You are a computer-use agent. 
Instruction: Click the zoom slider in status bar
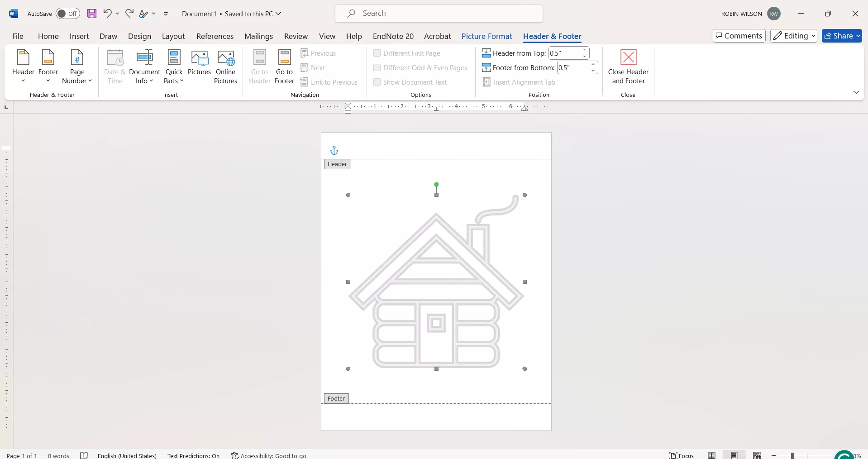coord(793,455)
